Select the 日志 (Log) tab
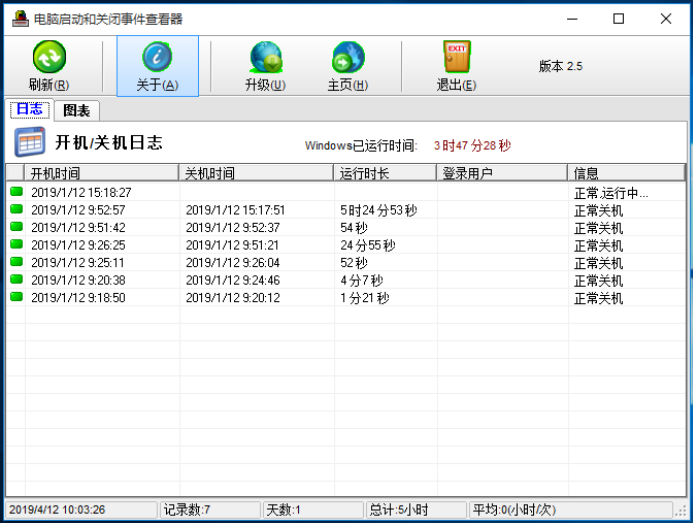 point(29,110)
